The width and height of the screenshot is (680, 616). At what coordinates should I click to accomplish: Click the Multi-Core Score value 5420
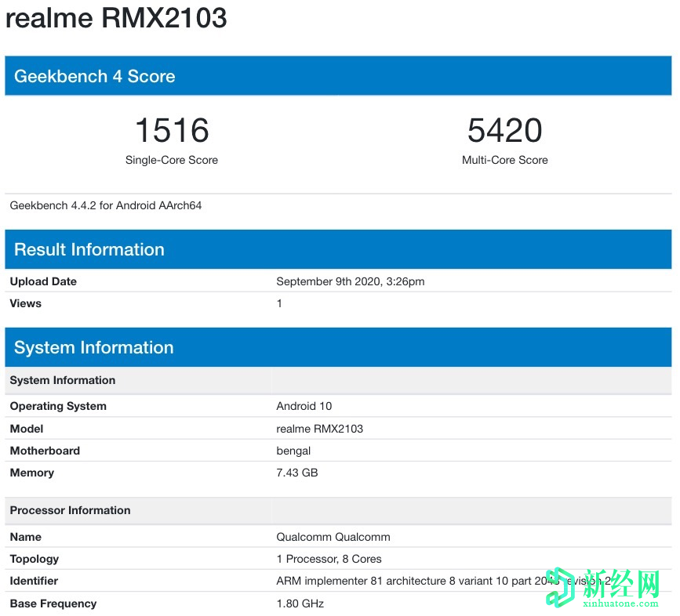coord(504,129)
